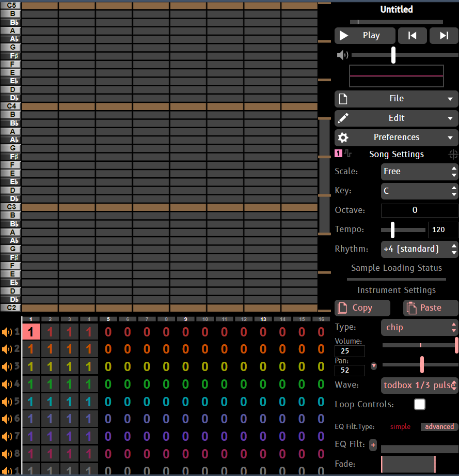Add an EQ filter point with plus
This screenshot has width=459, height=476.
373,445
